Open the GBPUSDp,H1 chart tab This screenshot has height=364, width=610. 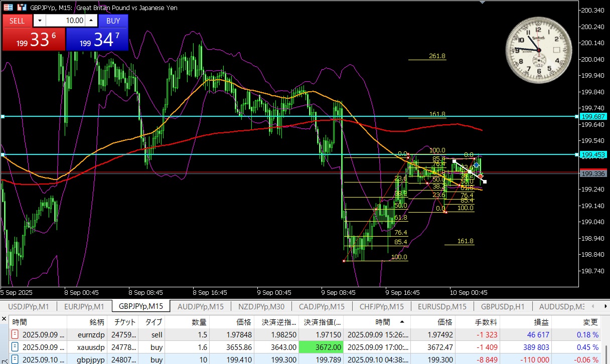pos(503,306)
